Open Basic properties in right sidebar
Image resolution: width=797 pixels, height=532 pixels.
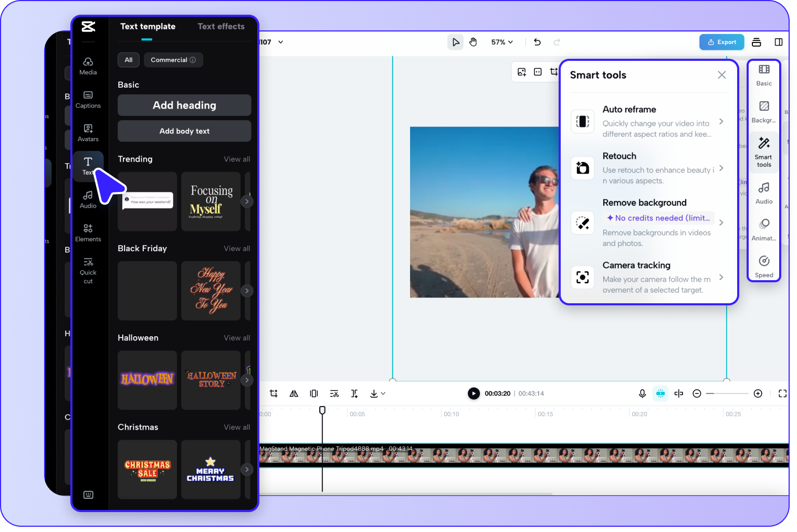click(x=764, y=75)
